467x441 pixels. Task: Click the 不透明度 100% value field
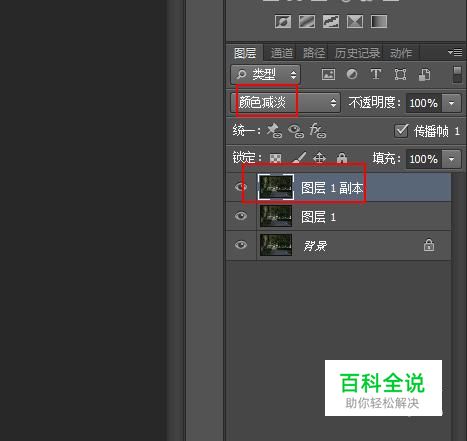point(424,103)
